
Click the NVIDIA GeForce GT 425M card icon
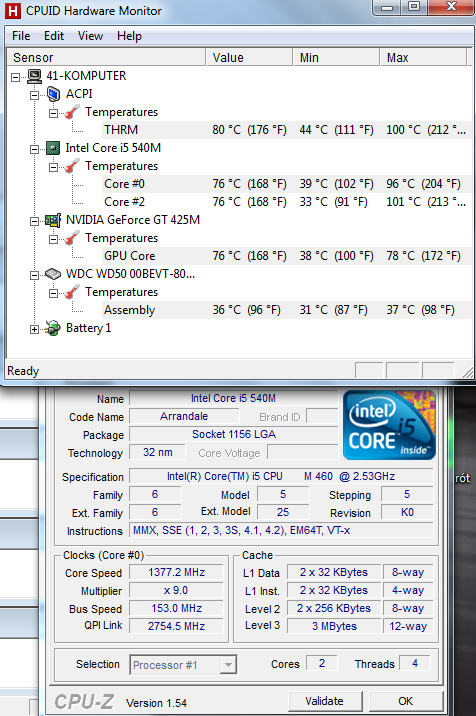click(53, 221)
